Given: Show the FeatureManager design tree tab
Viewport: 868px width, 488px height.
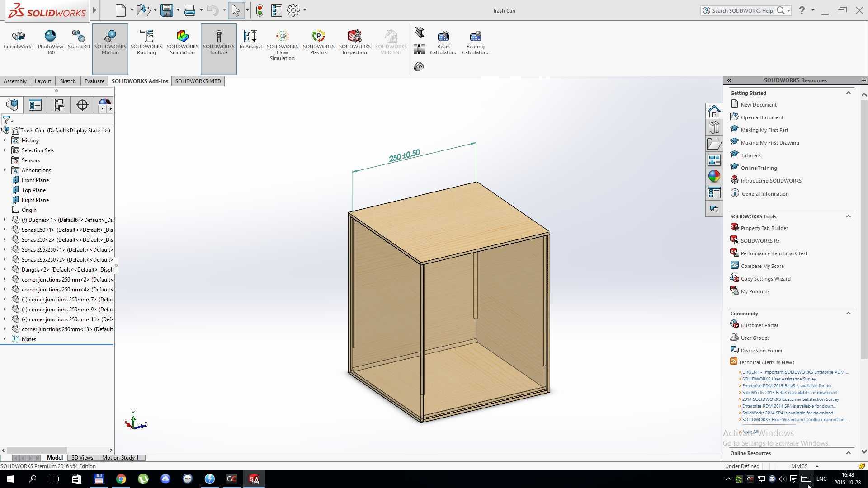Looking at the screenshot, I should (12, 105).
